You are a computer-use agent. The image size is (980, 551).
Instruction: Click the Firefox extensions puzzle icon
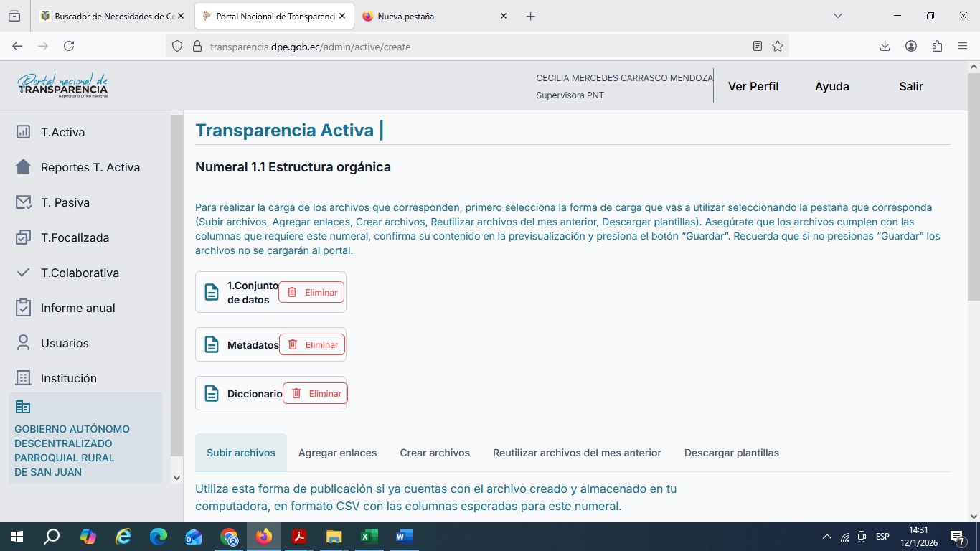[x=937, y=46]
